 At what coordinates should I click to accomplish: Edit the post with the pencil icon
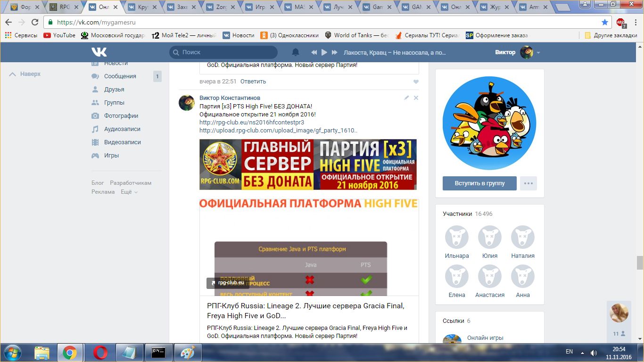[x=406, y=98]
